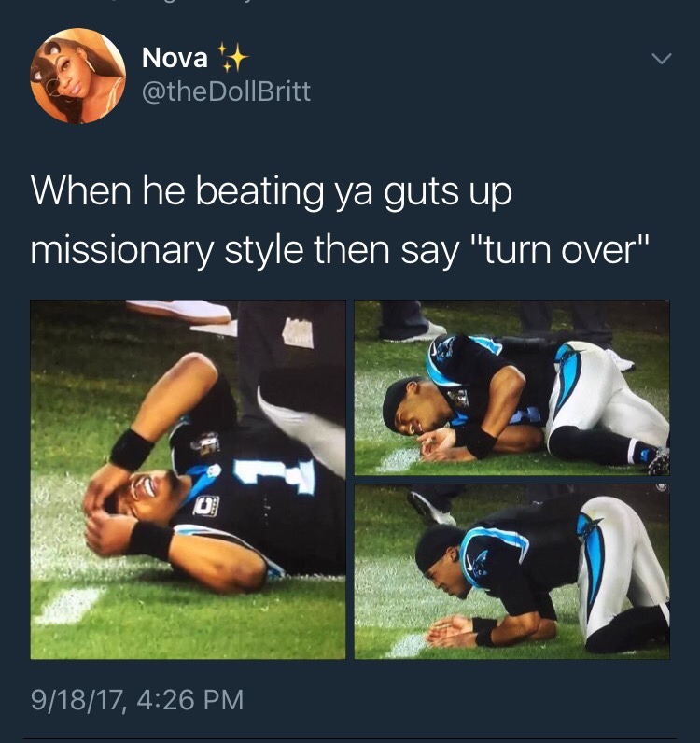Click the display name Nova
The image size is (700, 743).
175,58
